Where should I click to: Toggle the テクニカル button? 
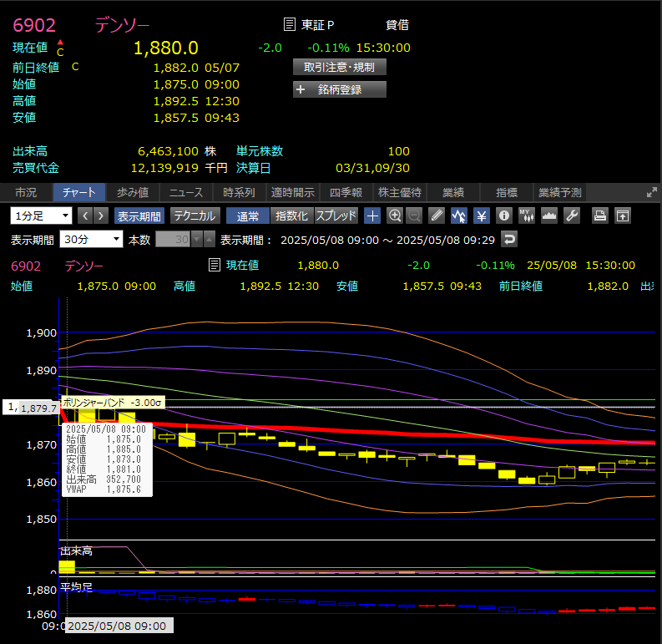click(x=195, y=216)
